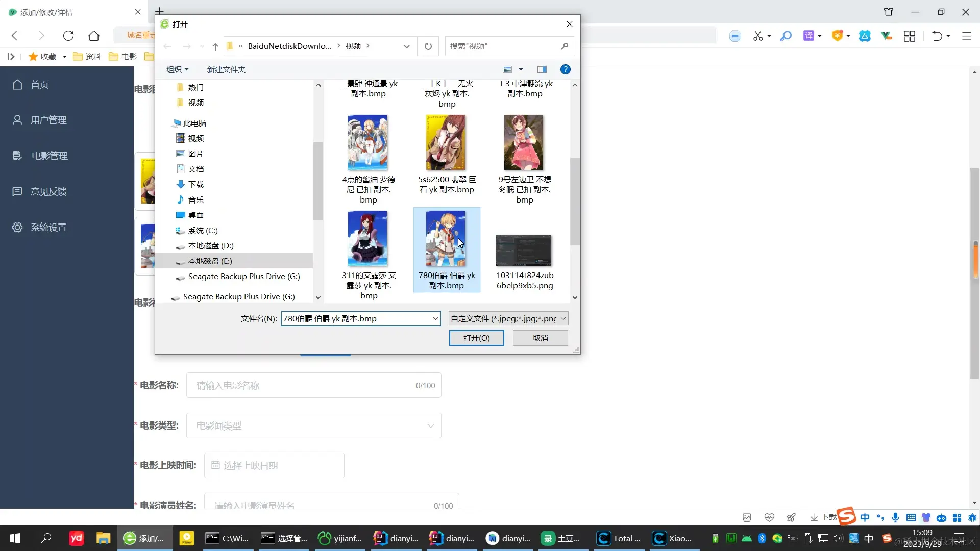Expand the 组织 dropdown menu

coord(177,69)
